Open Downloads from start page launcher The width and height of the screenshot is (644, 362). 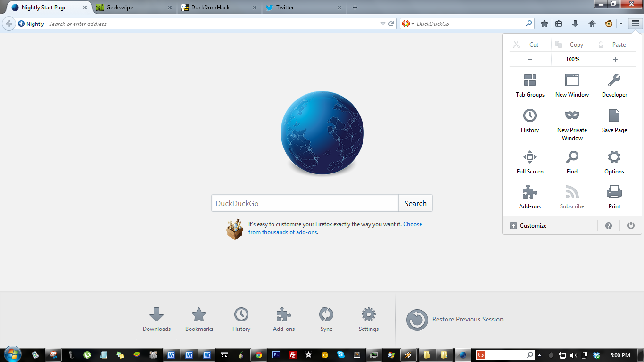157,319
